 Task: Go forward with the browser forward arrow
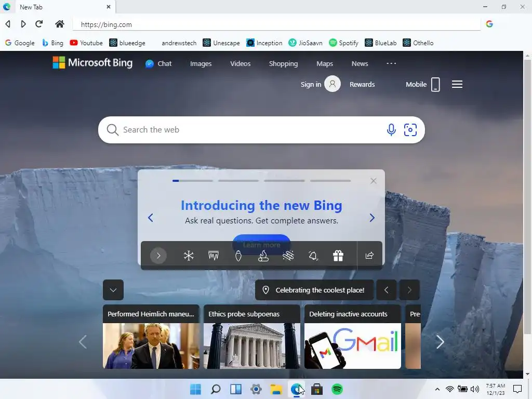tap(23, 24)
